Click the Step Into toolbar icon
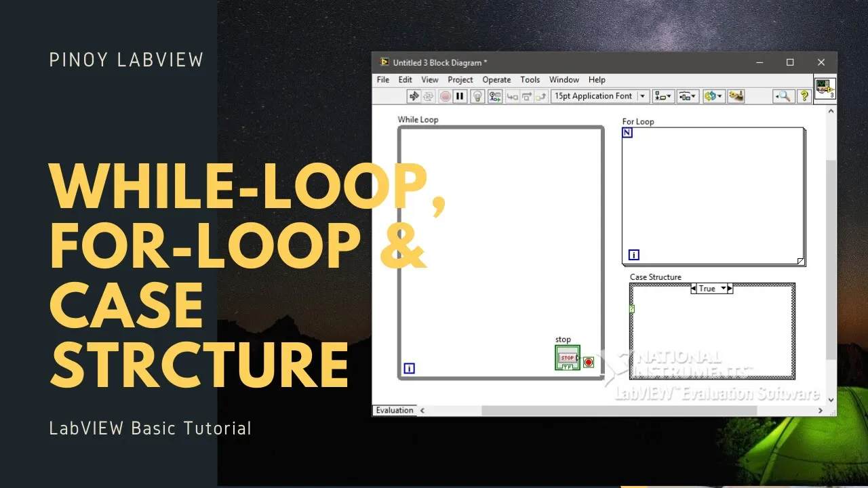Screen dimensions: 868x488 pyautogui.click(x=513, y=96)
